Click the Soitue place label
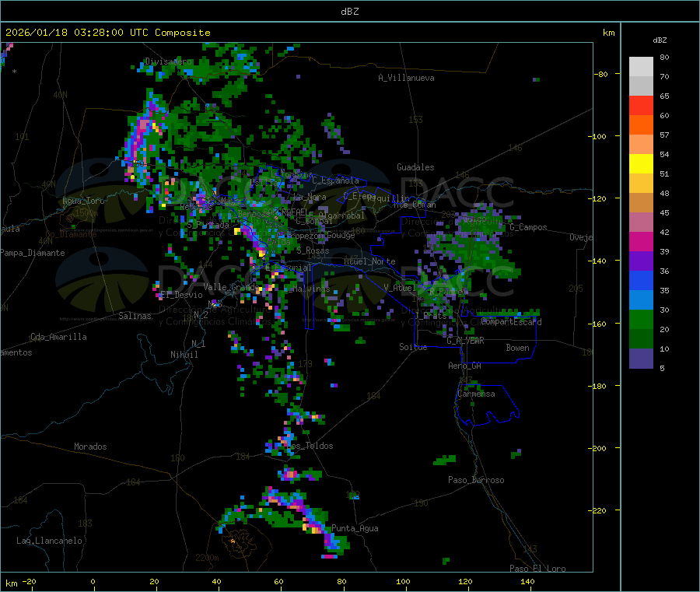The height and width of the screenshot is (592, 700). click(413, 347)
